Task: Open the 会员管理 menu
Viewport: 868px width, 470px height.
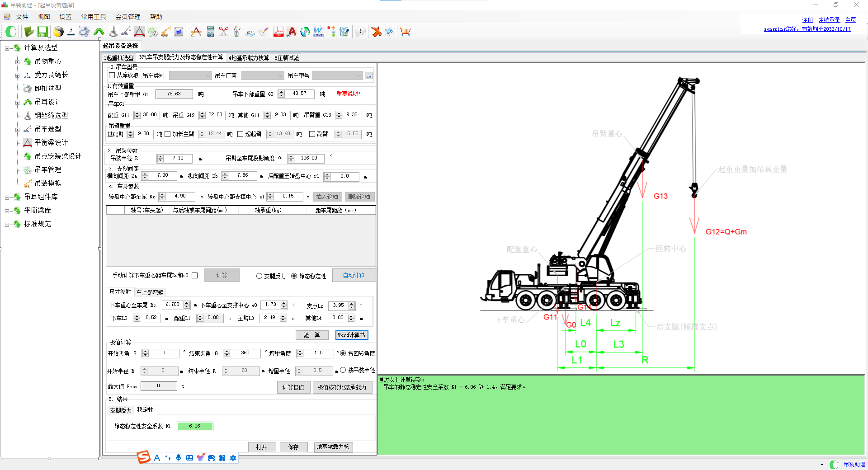Action: coord(128,17)
